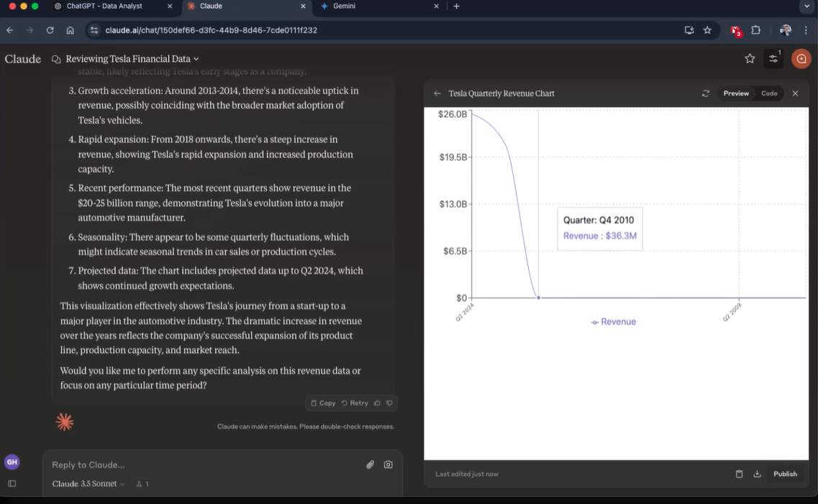Viewport: 818px width, 504px height.
Task: Click the Claude starburst logo below response
Action: (x=65, y=421)
